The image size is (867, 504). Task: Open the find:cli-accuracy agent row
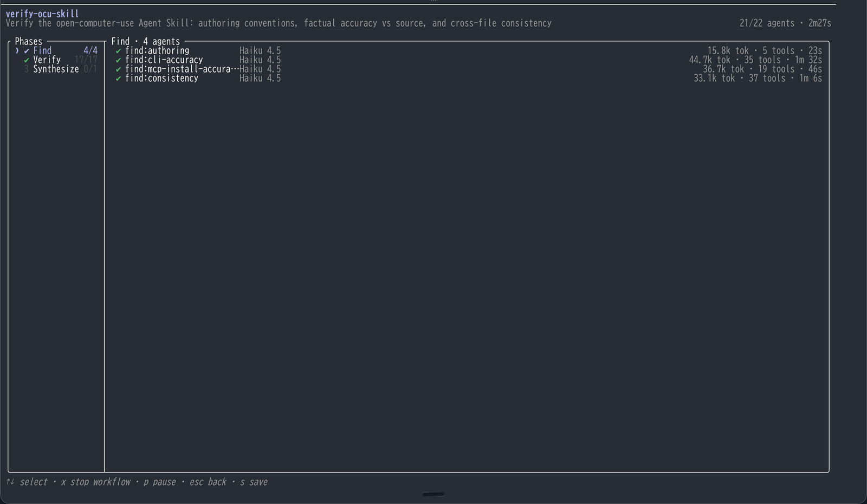point(468,60)
